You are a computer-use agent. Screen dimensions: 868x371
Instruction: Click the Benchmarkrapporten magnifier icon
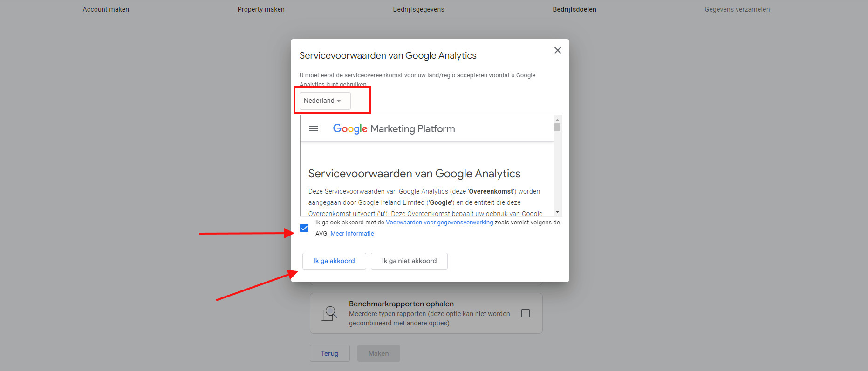point(330,313)
